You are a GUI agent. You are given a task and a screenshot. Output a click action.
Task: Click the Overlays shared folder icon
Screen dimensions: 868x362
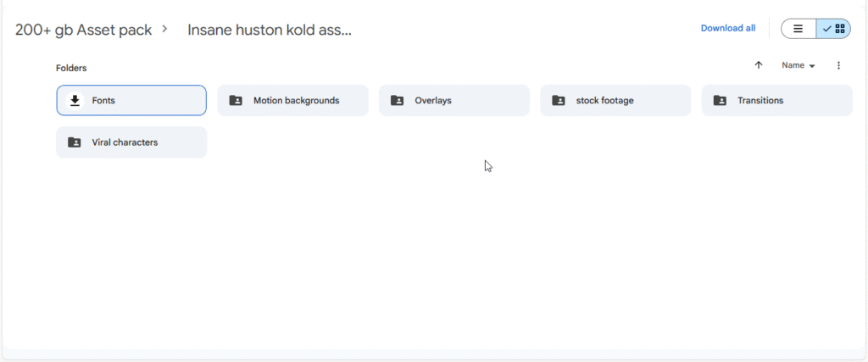397,100
